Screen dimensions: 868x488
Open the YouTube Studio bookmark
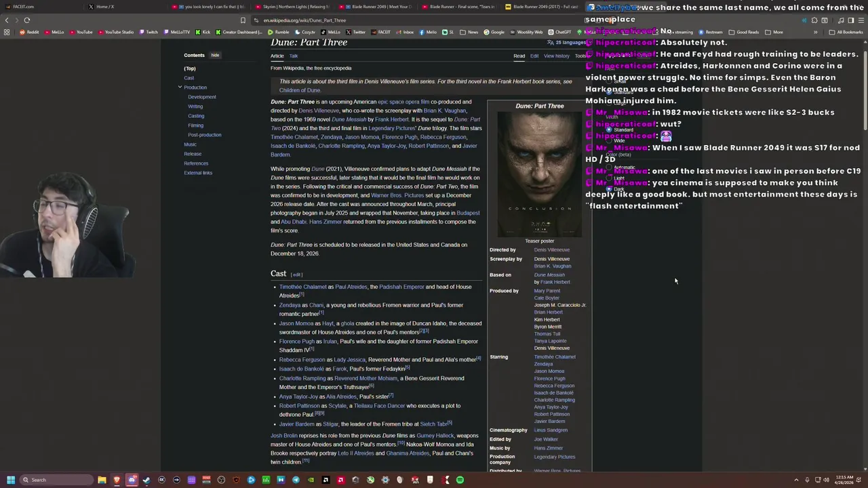click(115, 32)
